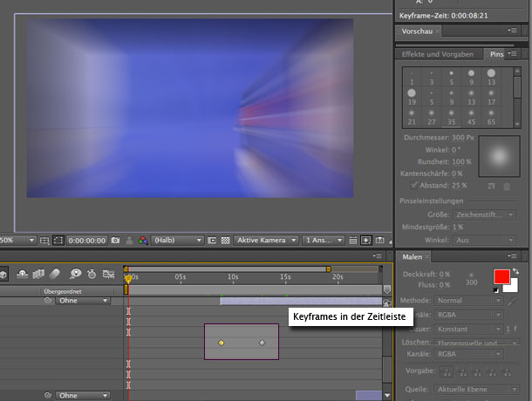Select the yellow keyframe in timeline
The image size is (532, 401).
click(221, 343)
